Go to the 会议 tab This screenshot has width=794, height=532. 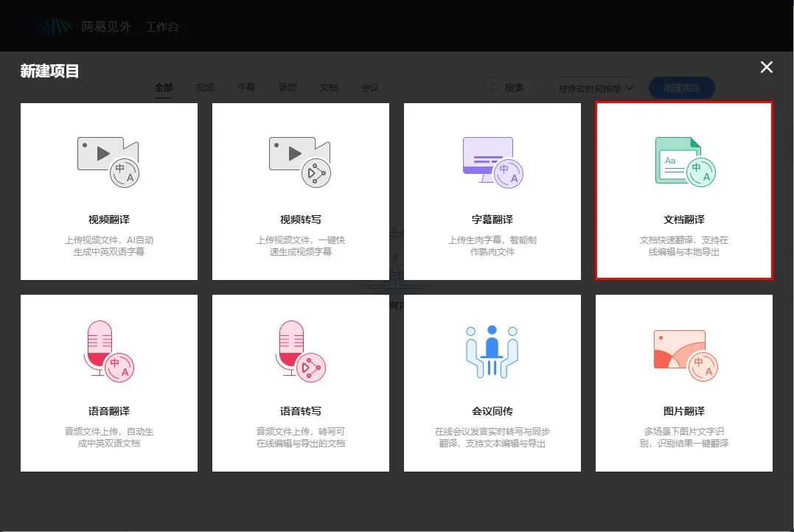pyautogui.click(x=370, y=88)
